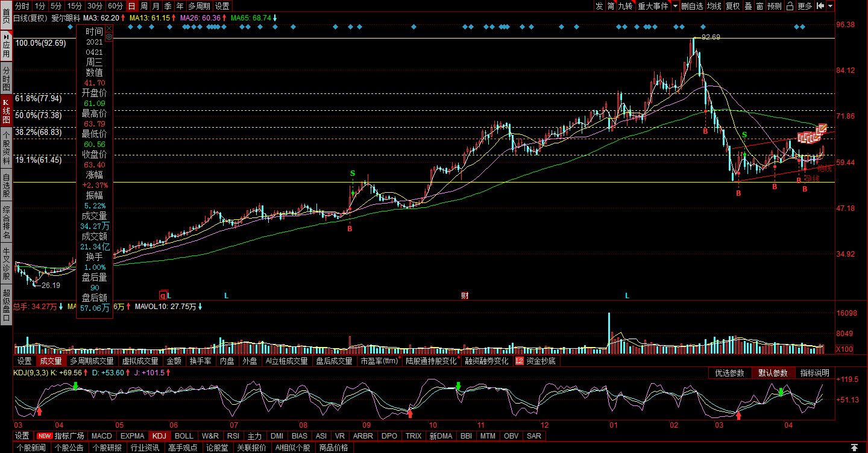The height and width of the screenshot is (453, 868).
Task: Click the 92.69 peak price label
Action: tap(711, 37)
